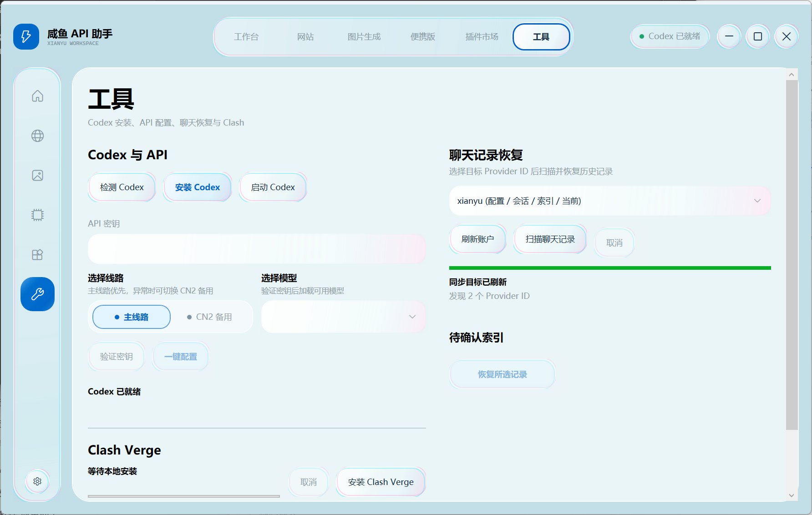Click 启动 Codex button
Image resolution: width=812 pixels, height=515 pixels.
point(273,187)
